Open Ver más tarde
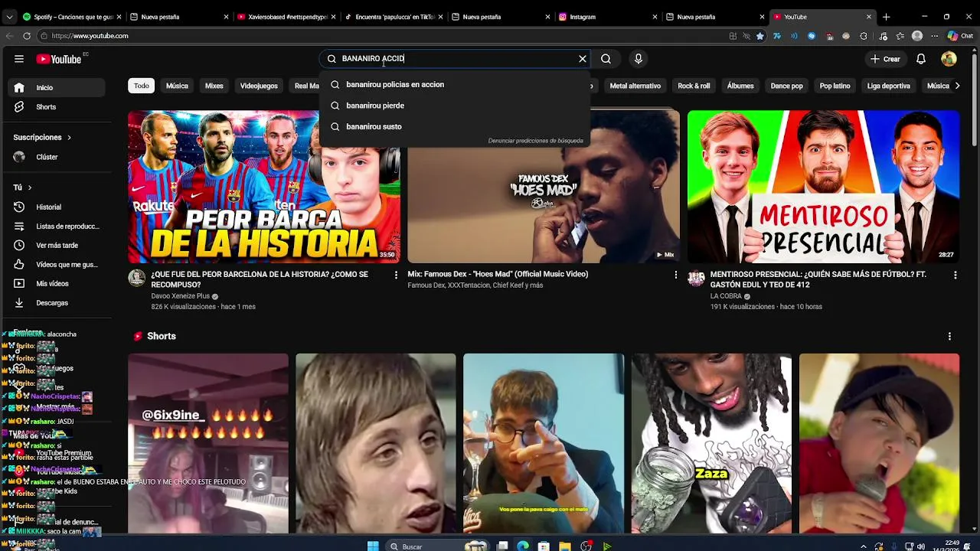Image resolution: width=980 pixels, height=551 pixels. (x=57, y=246)
